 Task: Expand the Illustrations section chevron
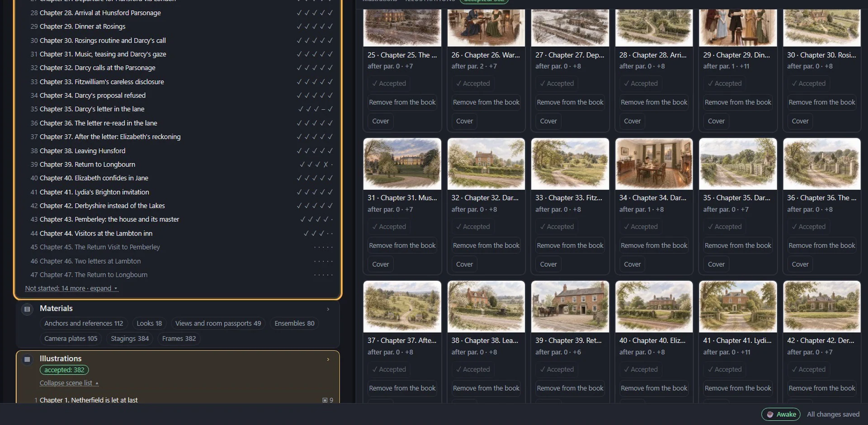(x=328, y=359)
